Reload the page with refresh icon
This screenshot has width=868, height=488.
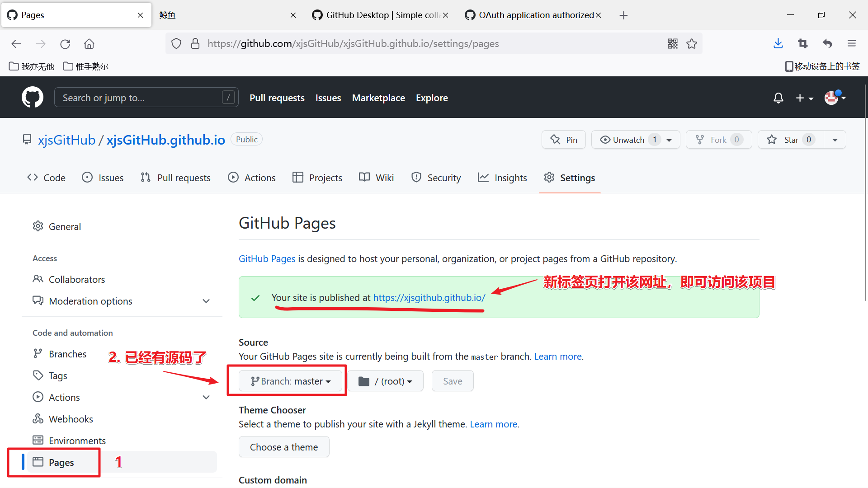(x=65, y=44)
